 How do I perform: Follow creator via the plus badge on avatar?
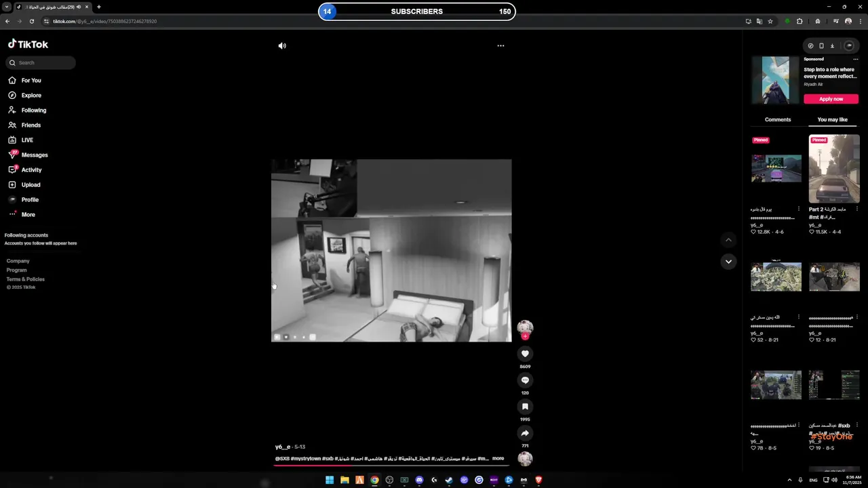[x=525, y=336]
